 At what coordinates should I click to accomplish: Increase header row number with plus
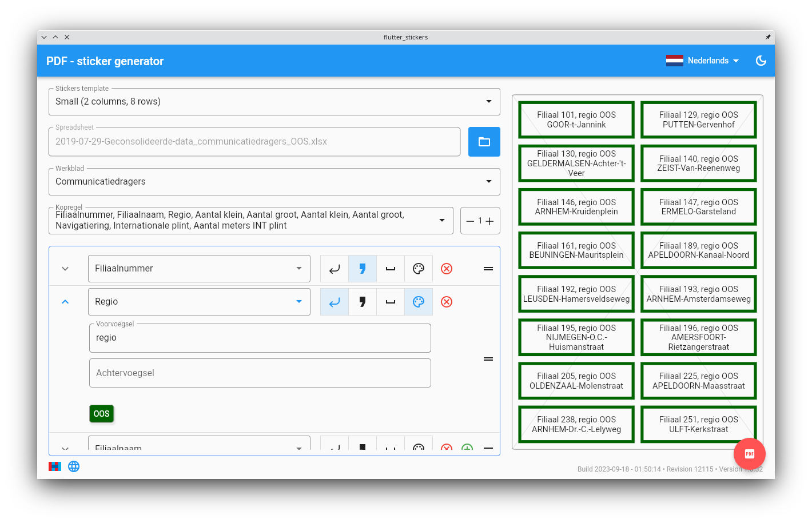490,221
